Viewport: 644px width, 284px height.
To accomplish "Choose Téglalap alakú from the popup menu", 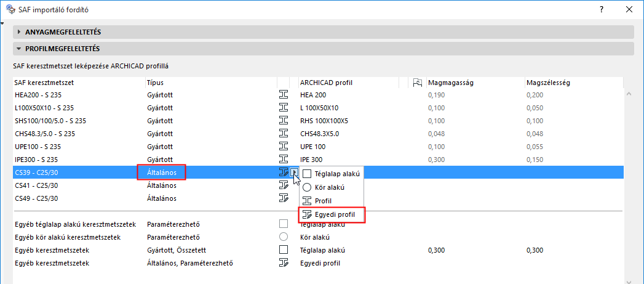I will point(332,174).
